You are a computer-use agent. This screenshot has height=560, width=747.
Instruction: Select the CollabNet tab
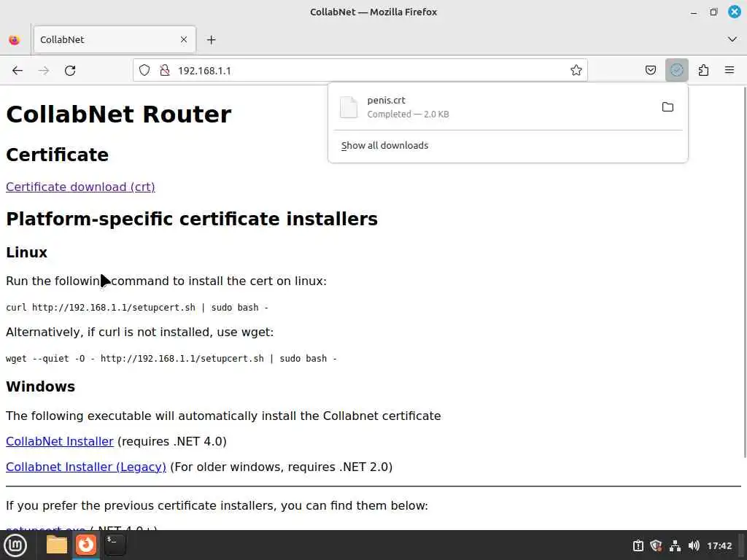click(115, 39)
